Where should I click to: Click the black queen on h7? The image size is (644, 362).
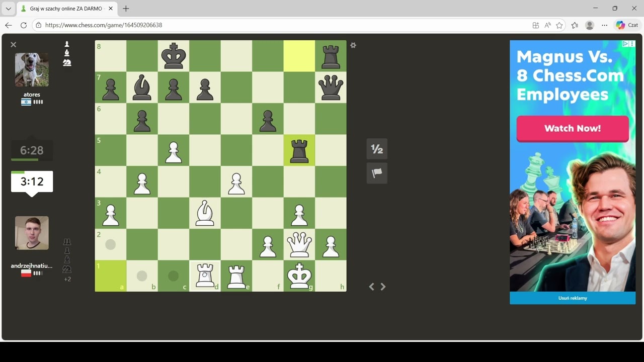(x=331, y=87)
